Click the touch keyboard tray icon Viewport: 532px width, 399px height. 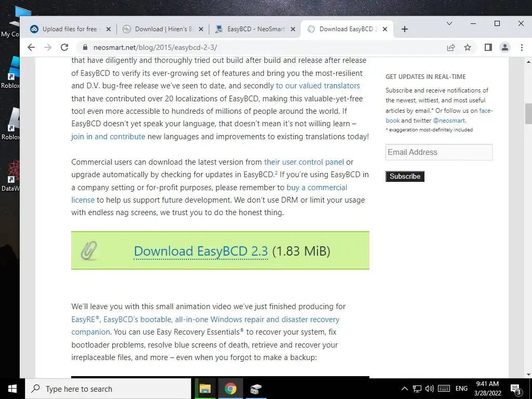(x=444, y=389)
